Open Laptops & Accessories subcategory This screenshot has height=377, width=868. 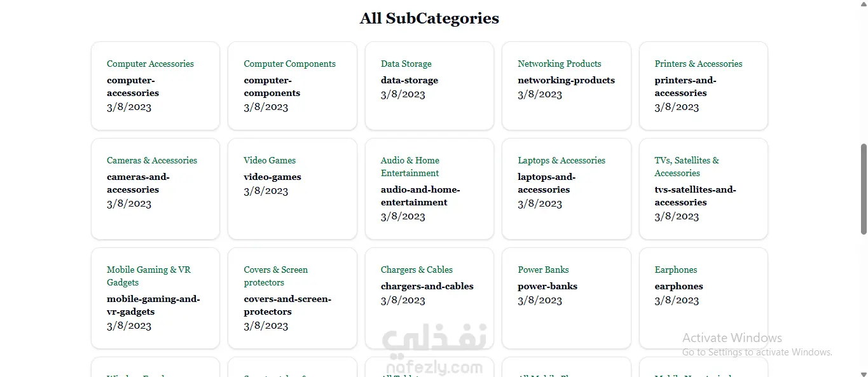coord(561,160)
